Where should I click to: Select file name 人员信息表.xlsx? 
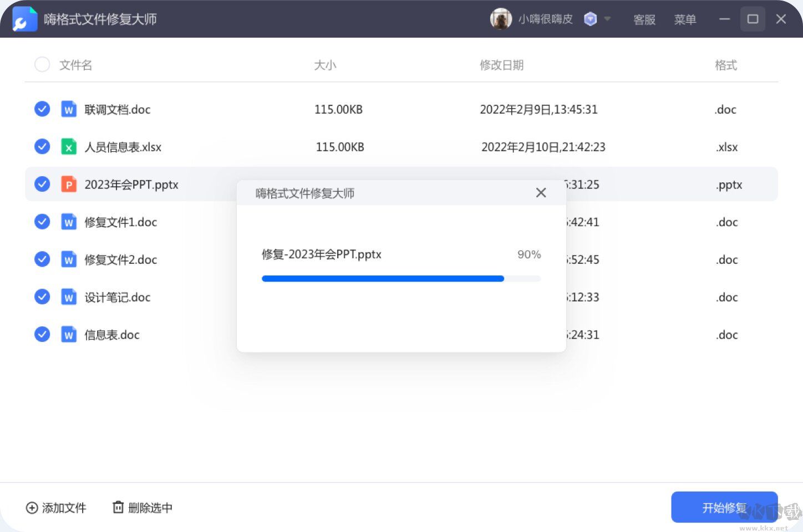[123, 147]
